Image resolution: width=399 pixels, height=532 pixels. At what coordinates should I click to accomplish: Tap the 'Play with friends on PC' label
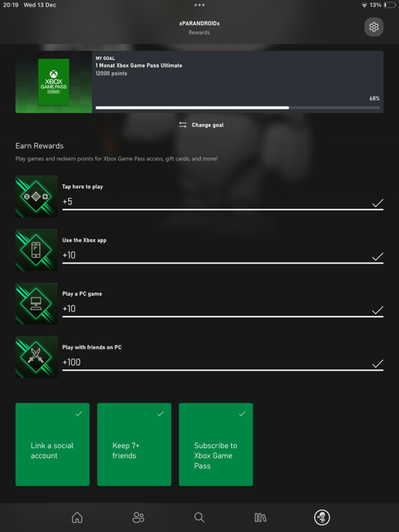point(91,347)
